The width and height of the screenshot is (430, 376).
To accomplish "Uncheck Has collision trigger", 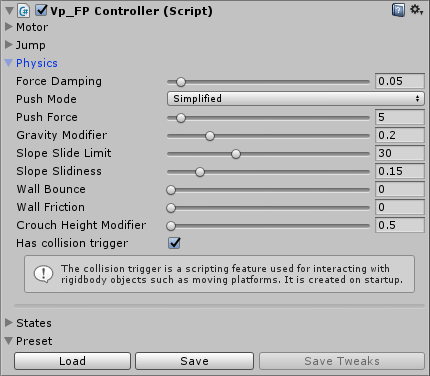I will [x=174, y=243].
